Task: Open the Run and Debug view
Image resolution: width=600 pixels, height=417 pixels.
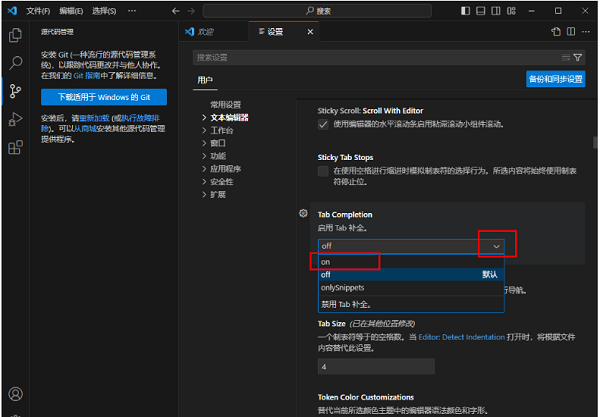Action: click(x=15, y=119)
